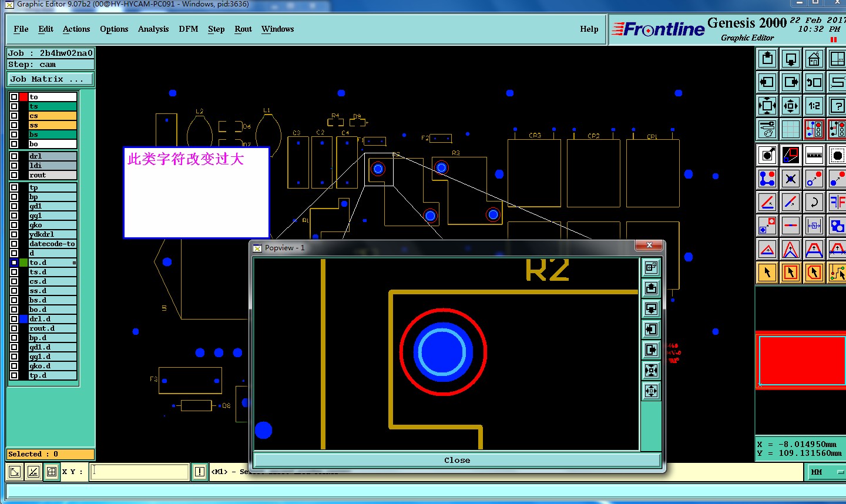Open the Rout menu

(243, 29)
